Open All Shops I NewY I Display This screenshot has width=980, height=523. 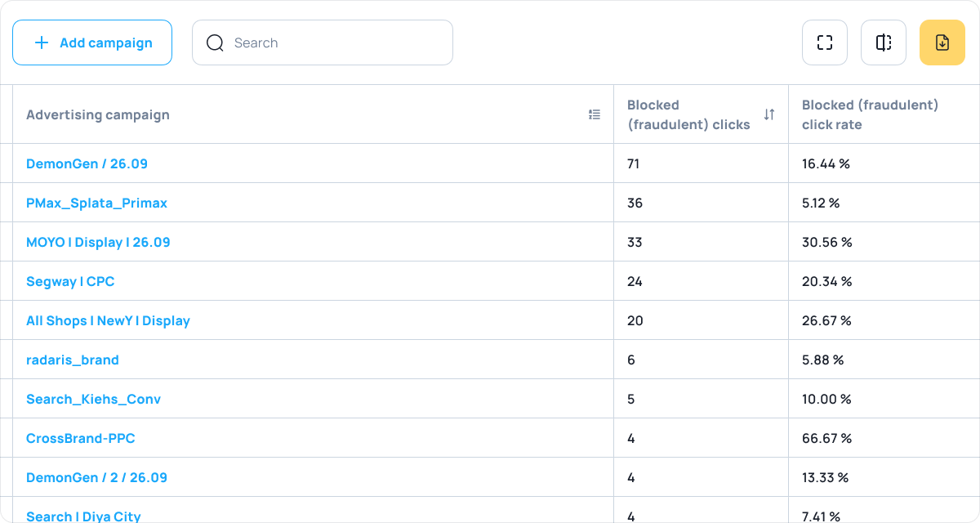point(108,320)
